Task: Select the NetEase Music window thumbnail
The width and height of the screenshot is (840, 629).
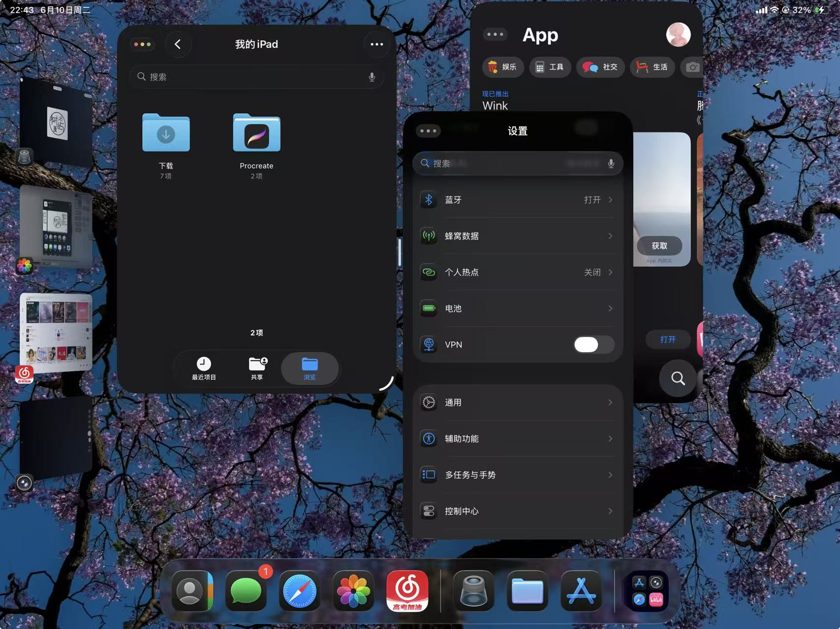Action: pyautogui.click(x=56, y=333)
